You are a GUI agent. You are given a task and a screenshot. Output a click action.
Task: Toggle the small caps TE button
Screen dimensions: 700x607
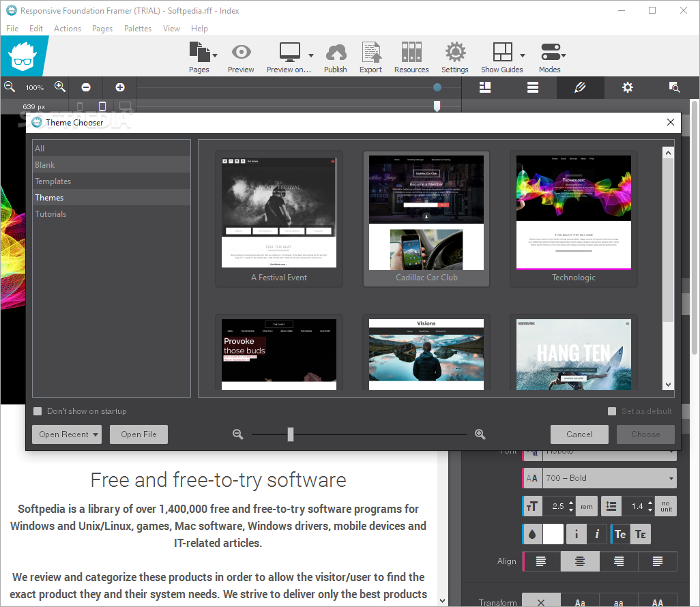point(641,534)
